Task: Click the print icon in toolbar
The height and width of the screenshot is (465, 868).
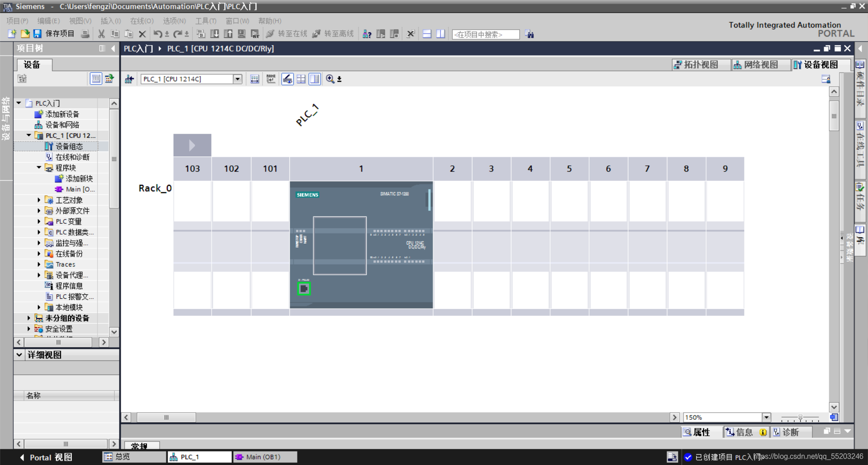Action: tap(85, 34)
